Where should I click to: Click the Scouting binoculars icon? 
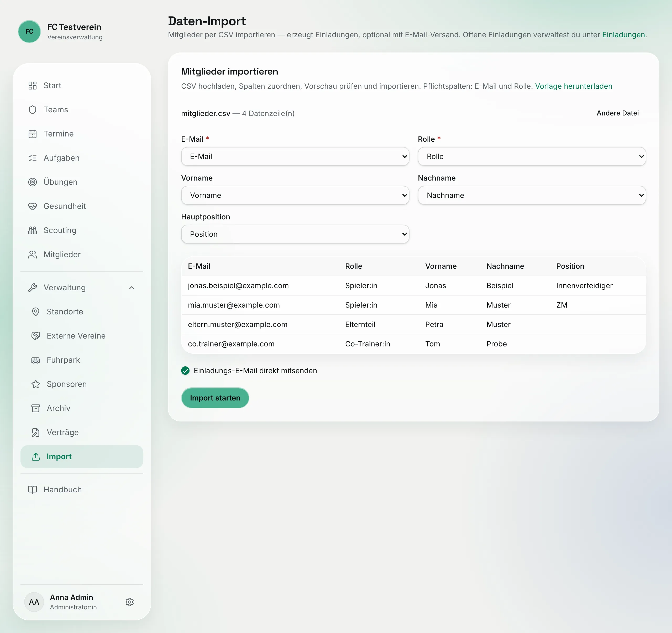pos(33,230)
